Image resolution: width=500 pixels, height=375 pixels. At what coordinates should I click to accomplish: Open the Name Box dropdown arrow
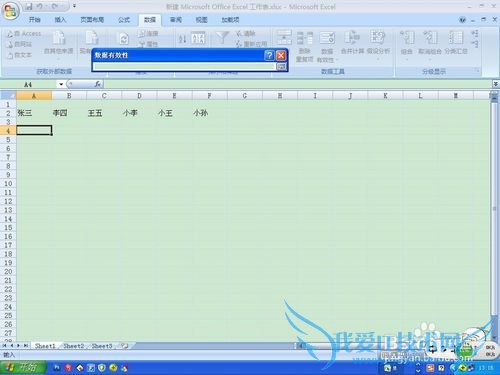click(x=61, y=84)
